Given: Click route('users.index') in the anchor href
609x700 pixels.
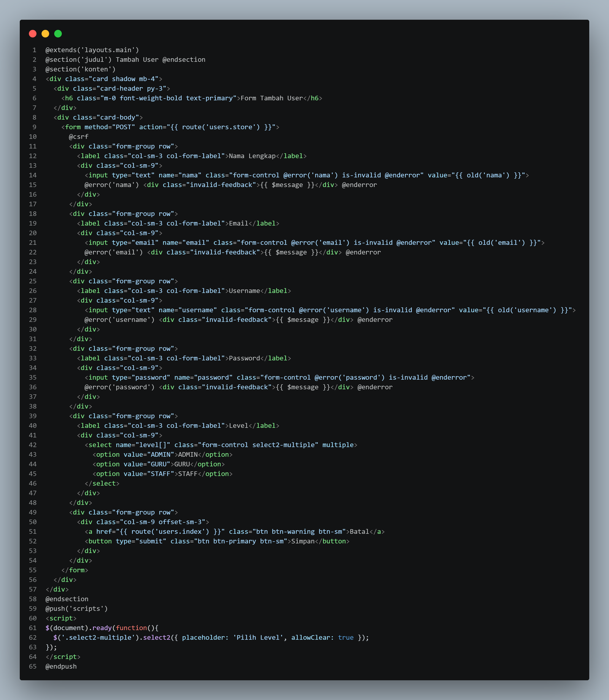Looking at the screenshot, I should point(170,531).
